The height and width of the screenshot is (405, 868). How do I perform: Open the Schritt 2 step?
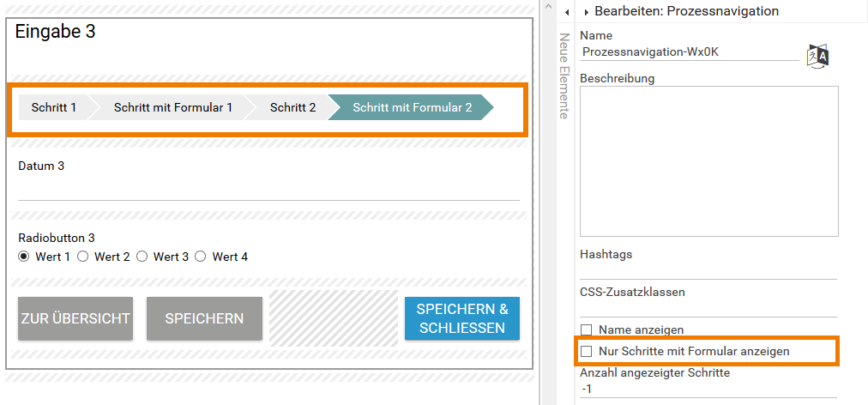click(x=292, y=107)
